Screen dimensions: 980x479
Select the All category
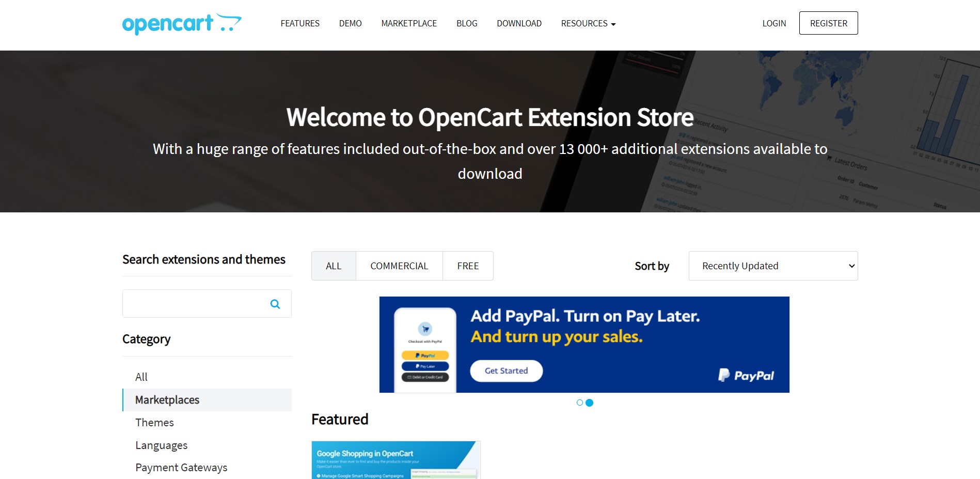[141, 377]
